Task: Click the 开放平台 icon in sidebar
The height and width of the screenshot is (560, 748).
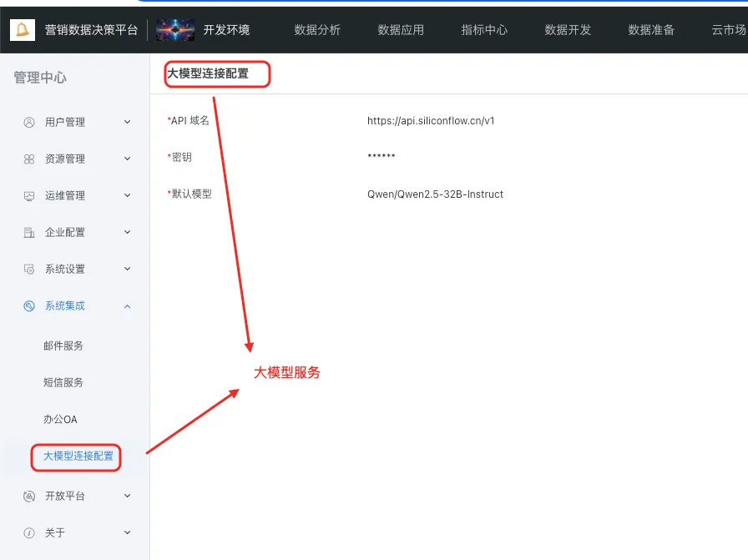Action: pyautogui.click(x=29, y=496)
